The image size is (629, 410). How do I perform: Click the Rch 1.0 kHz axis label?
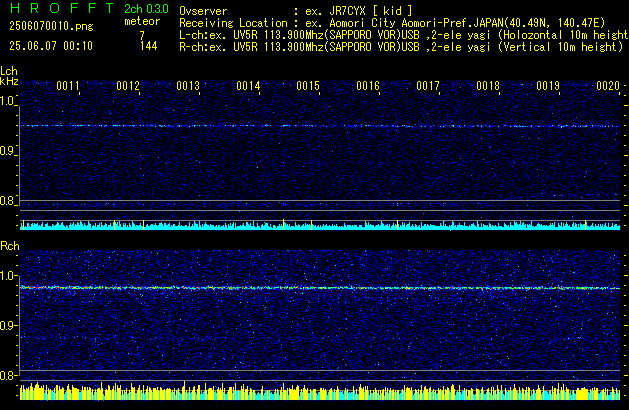coord(7,276)
